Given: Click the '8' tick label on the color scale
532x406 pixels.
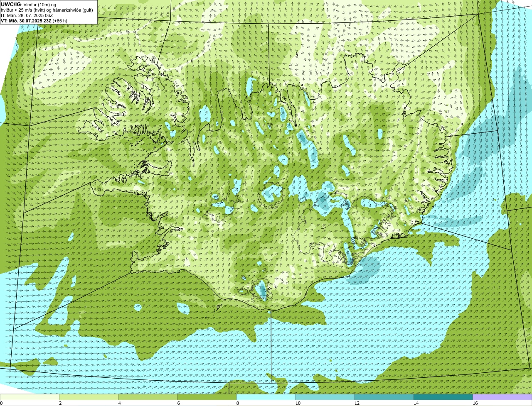Looking at the screenshot, I should click(237, 403).
